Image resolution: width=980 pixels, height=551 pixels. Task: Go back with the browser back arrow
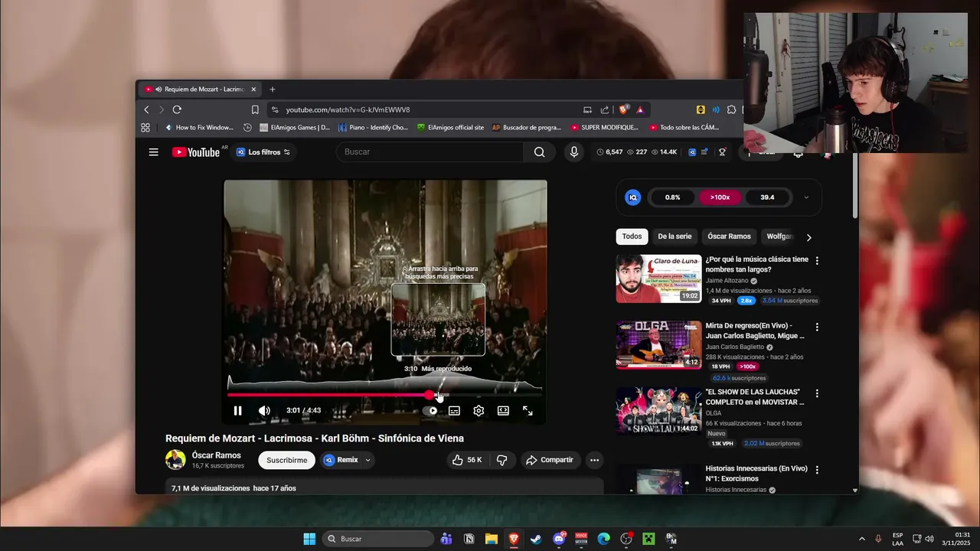(x=147, y=109)
